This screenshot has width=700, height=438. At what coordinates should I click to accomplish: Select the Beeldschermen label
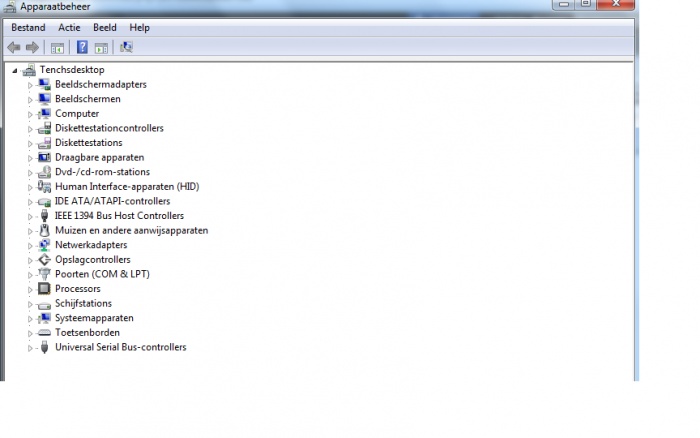click(88, 99)
